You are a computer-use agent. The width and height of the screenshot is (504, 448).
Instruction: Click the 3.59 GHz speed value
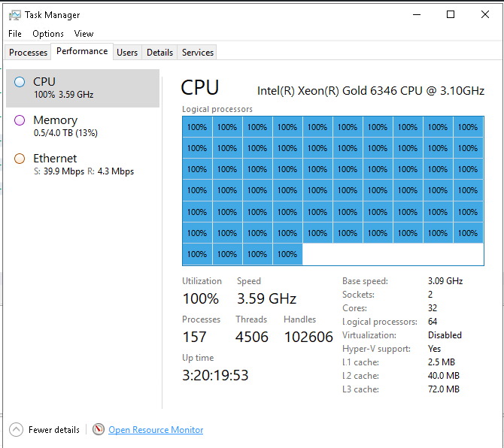[x=266, y=298]
